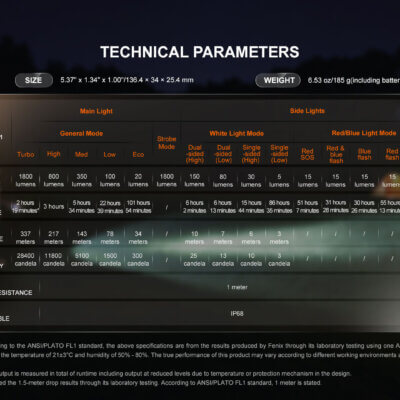Click the Turbo column label
The width and height of the screenshot is (400, 400).
(26, 154)
